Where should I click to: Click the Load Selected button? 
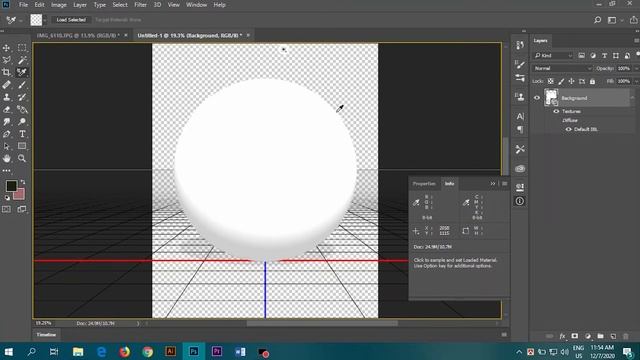coord(71,20)
